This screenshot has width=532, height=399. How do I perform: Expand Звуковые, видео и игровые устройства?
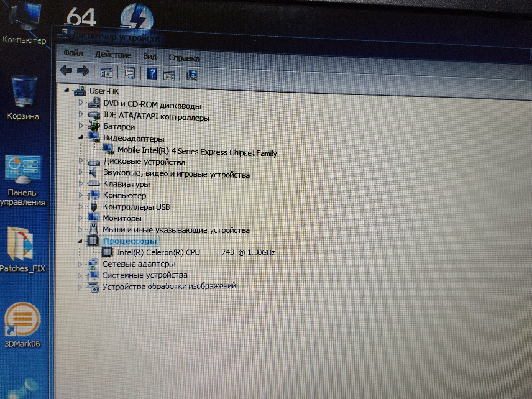coord(81,172)
